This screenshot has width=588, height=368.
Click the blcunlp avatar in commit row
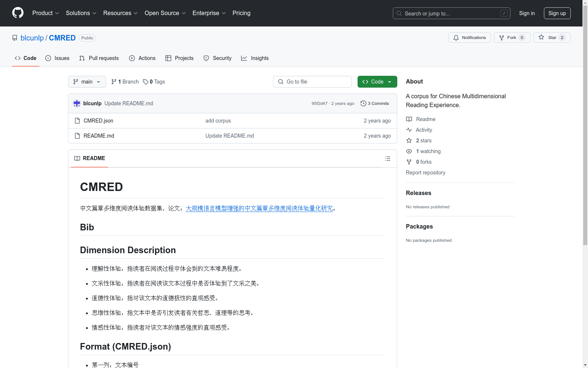tap(77, 103)
